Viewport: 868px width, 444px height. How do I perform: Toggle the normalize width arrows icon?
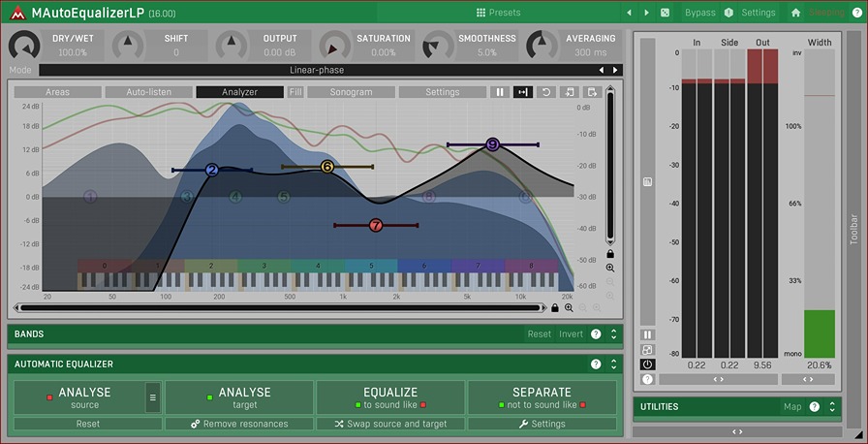522,92
